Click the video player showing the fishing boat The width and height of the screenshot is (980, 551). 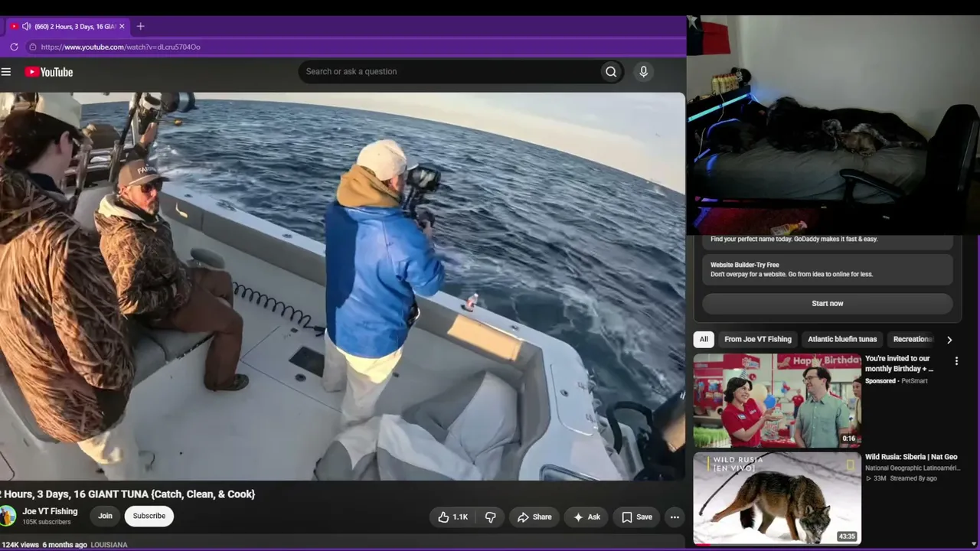tap(342, 286)
